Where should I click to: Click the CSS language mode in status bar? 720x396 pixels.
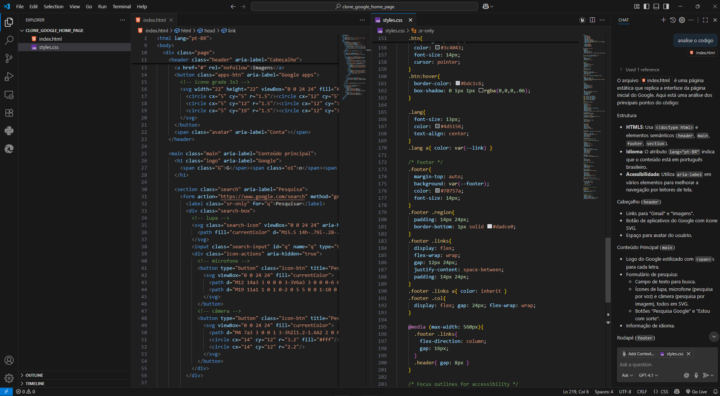(x=664, y=392)
